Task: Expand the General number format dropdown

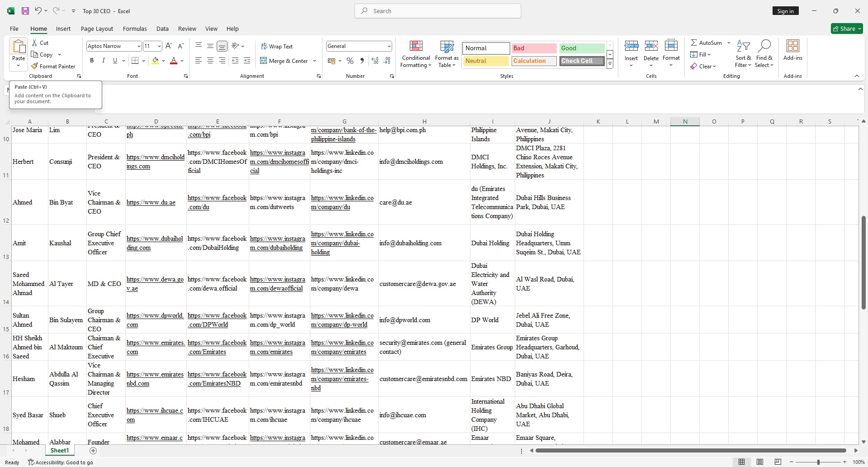Action: (x=389, y=46)
